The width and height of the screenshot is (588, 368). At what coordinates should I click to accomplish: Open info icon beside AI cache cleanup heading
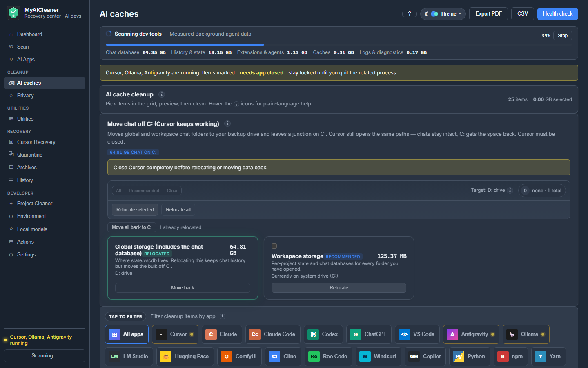click(162, 94)
